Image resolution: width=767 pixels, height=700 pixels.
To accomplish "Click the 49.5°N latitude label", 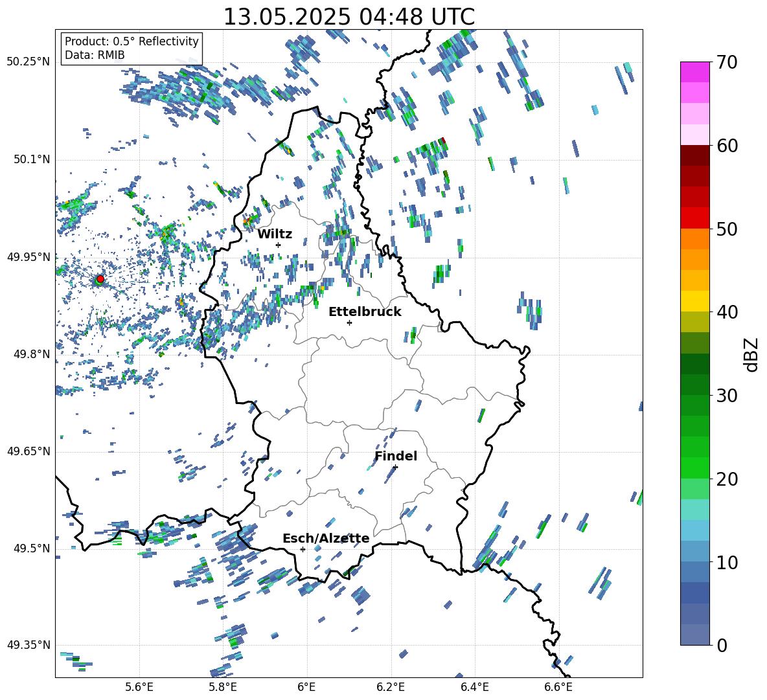I will click(31, 548).
